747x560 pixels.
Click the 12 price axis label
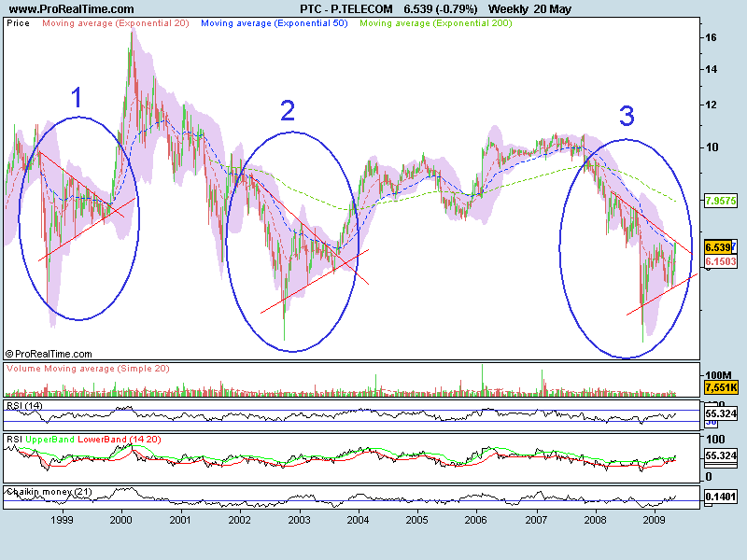[711, 105]
